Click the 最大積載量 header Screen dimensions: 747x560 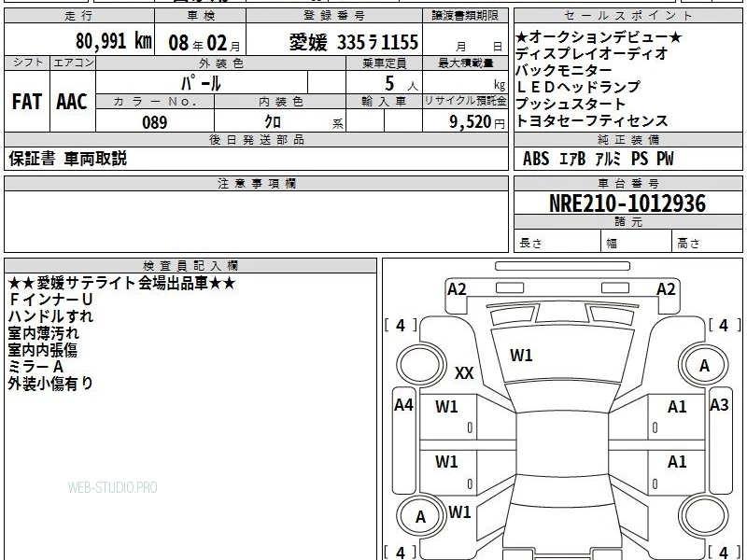[x=465, y=63]
